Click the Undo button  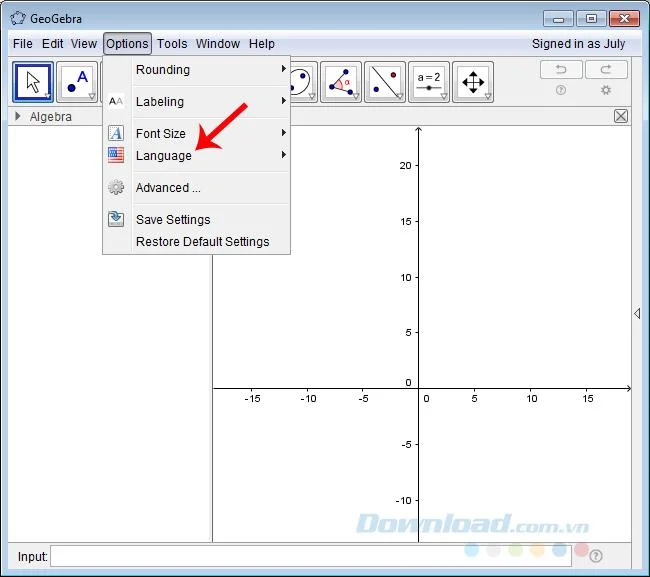(x=561, y=69)
